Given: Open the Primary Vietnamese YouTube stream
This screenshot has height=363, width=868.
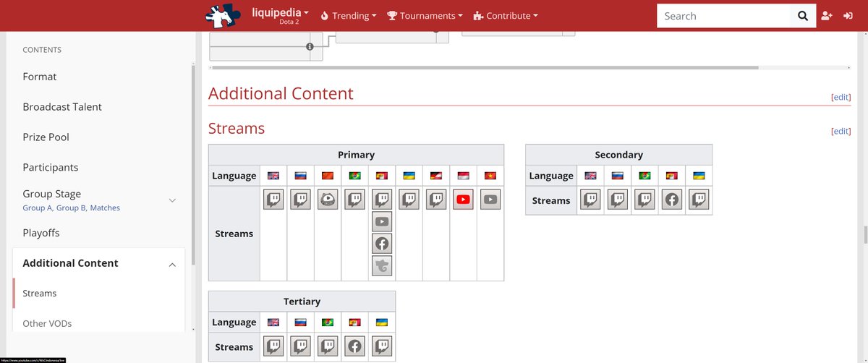Looking at the screenshot, I should (490, 200).
